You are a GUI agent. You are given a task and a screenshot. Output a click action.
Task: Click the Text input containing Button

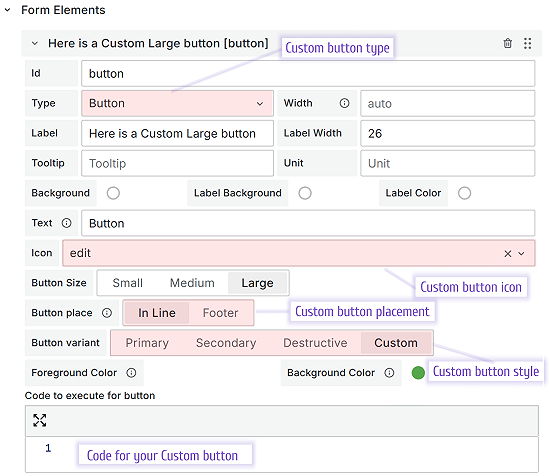click(308, 223)
